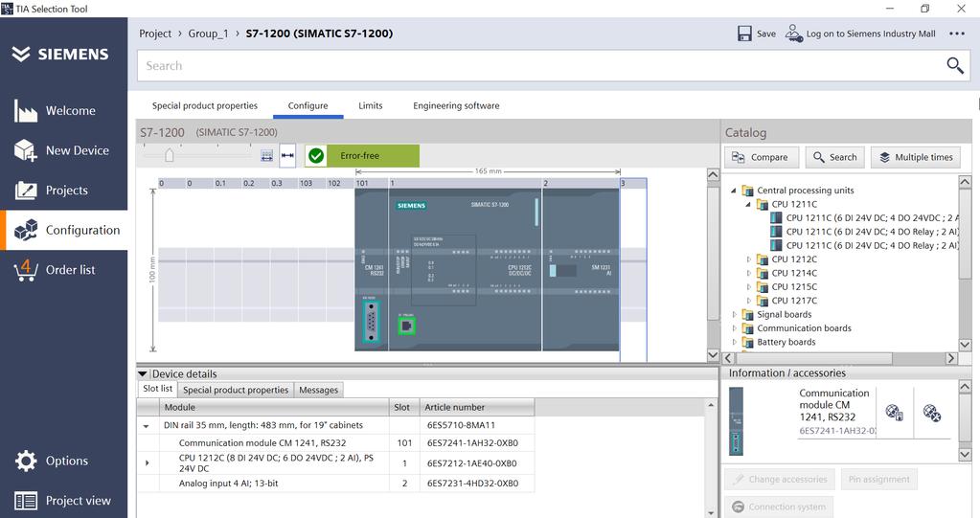Click article number 6ES7241-1AH32-0XB0
The width and height of the screenshot is (980, 518).
[472, 443]
